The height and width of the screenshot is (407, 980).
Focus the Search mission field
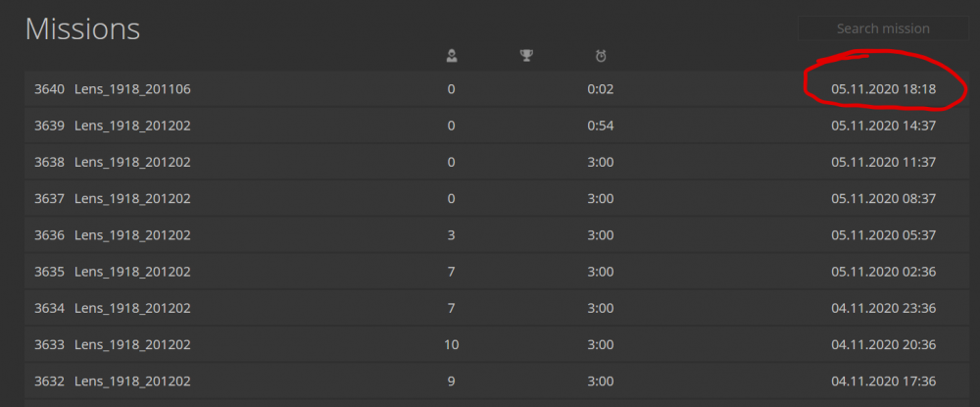[883, 28]
